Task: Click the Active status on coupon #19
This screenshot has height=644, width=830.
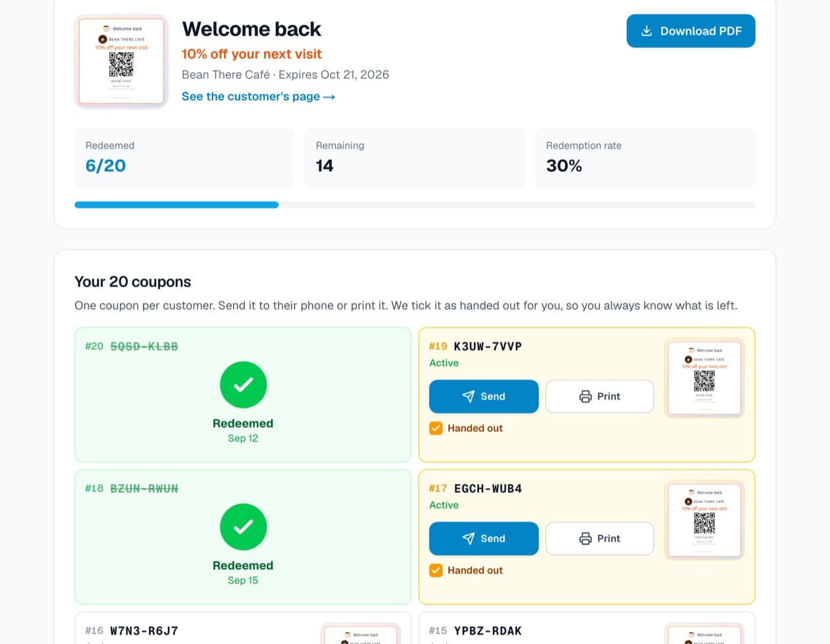Action: pyautogui.click(x=444, y=363)
